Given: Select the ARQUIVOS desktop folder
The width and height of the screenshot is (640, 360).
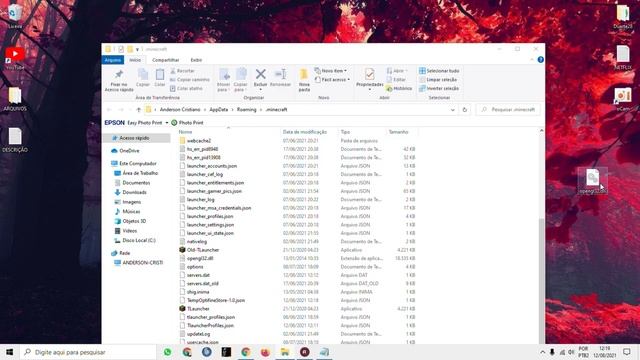Looking at the screenshot, I should click(15, 99).
